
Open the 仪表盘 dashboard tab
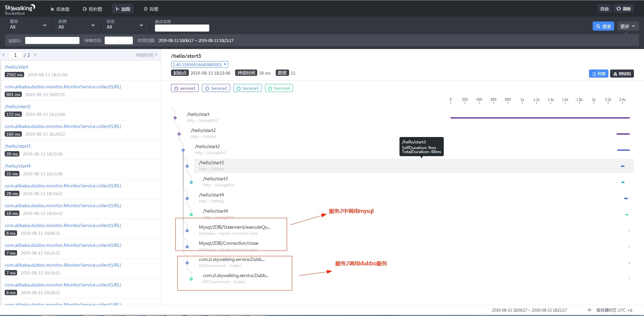pyautogui.click(x=60, y=9)
